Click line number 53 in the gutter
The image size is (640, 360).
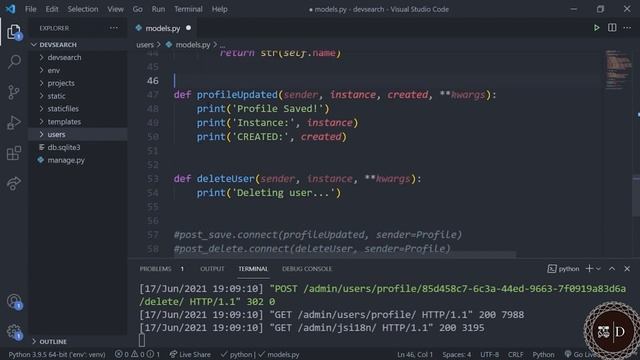153,179
